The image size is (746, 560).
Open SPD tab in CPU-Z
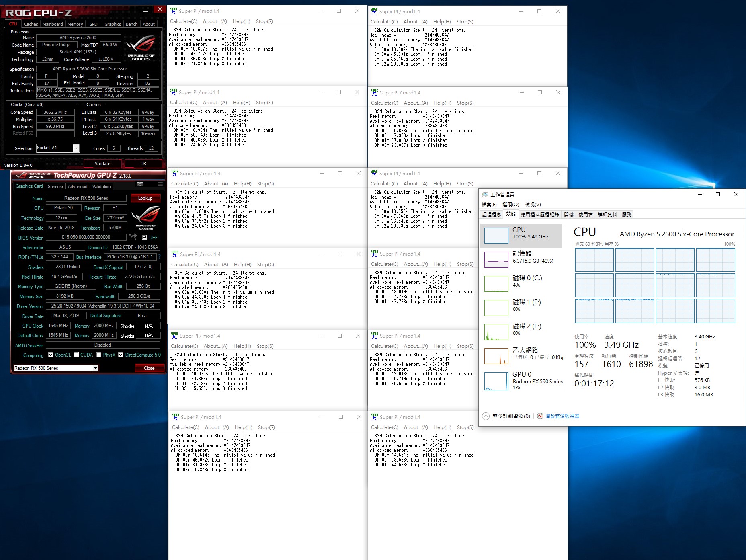93,24
